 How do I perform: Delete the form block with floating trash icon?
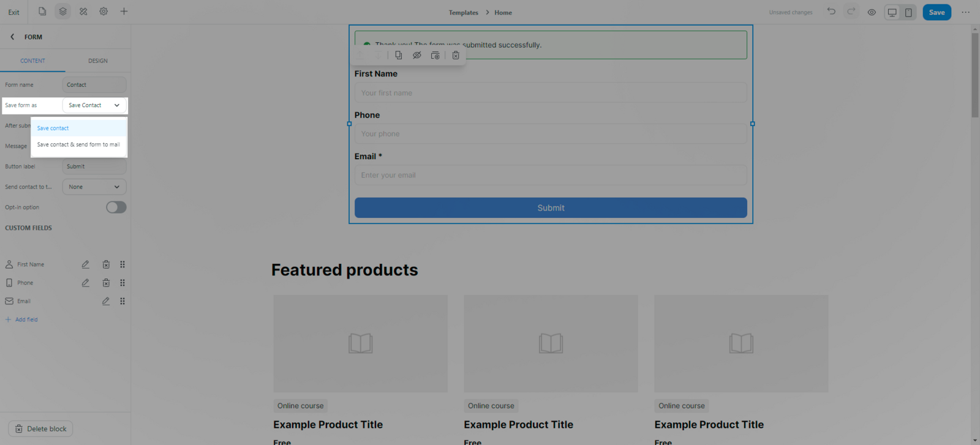tap(456, 55)
